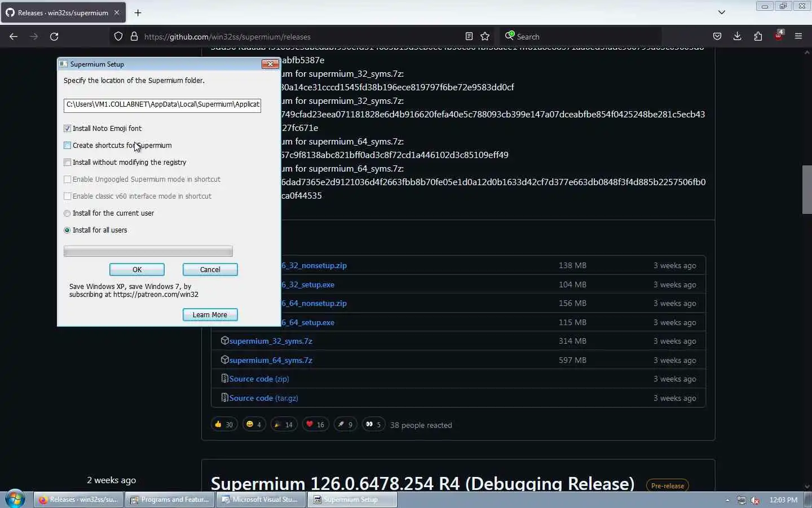Select the Releases win32ss/supermium browser tab

click(x=63, y=12)
